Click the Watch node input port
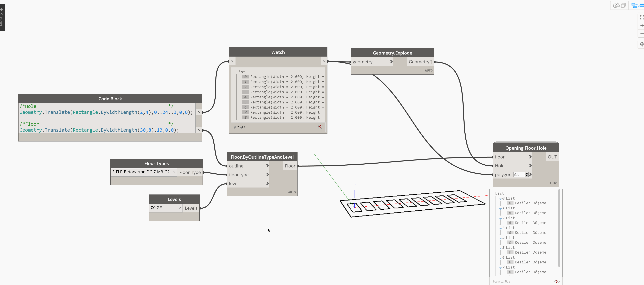The width and height of the screenshot is (644, 285). (232, 61)
